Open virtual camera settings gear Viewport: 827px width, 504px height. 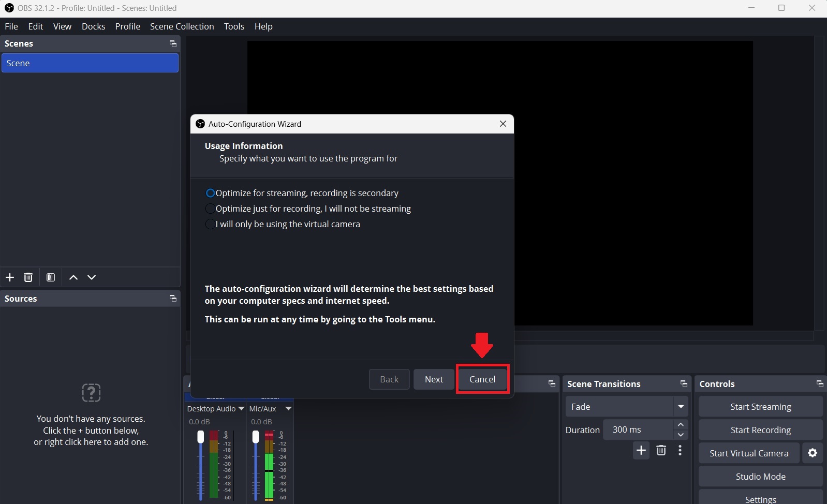(813, 453)
